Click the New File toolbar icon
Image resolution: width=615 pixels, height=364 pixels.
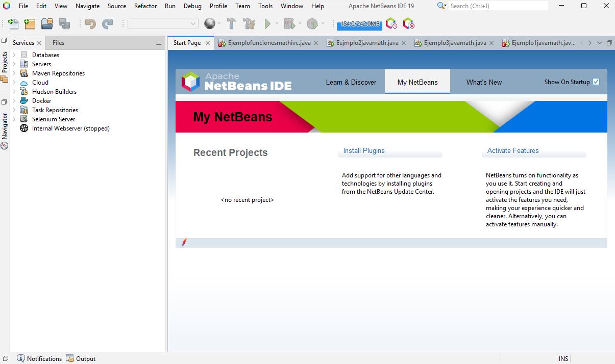tap(13, 23)
